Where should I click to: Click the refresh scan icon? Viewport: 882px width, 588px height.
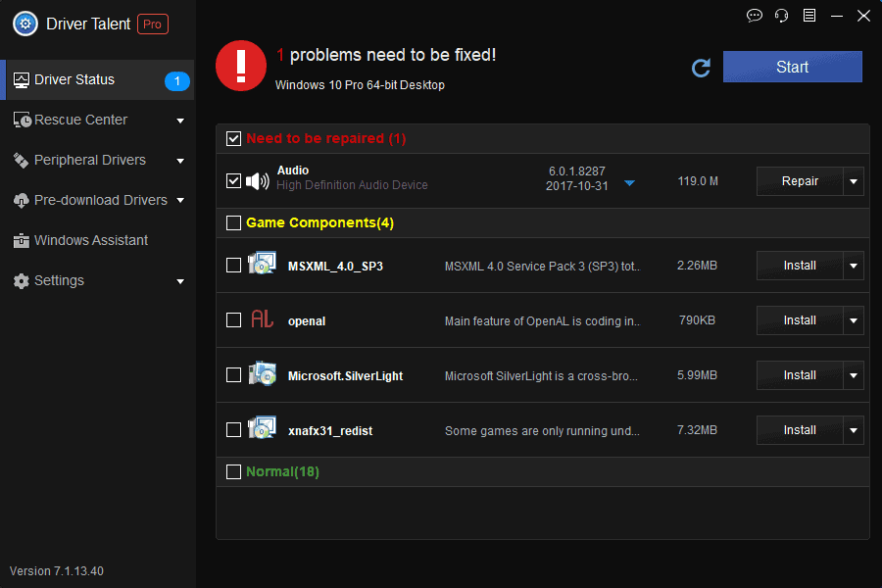pos(701,68)
